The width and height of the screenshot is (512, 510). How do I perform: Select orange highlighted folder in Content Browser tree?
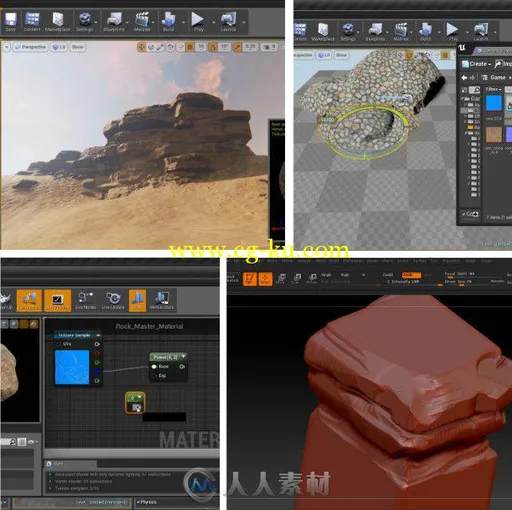471,127
